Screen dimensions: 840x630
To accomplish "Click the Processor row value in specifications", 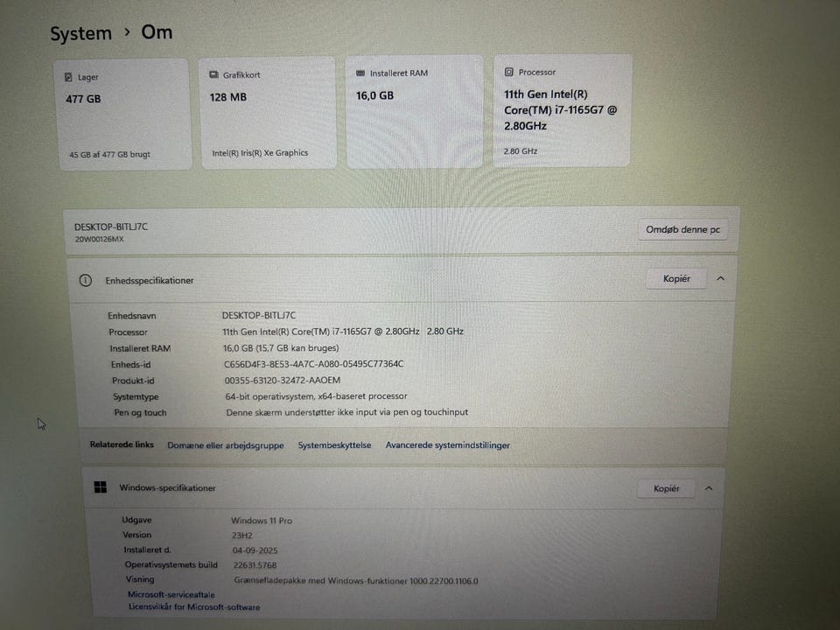I will tap(343, 331).
